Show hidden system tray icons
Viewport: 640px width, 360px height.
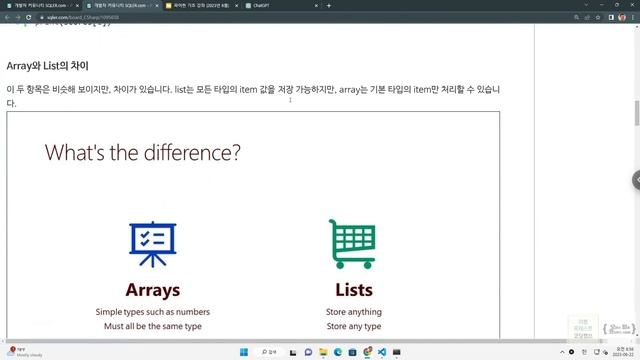click(562, 352)
